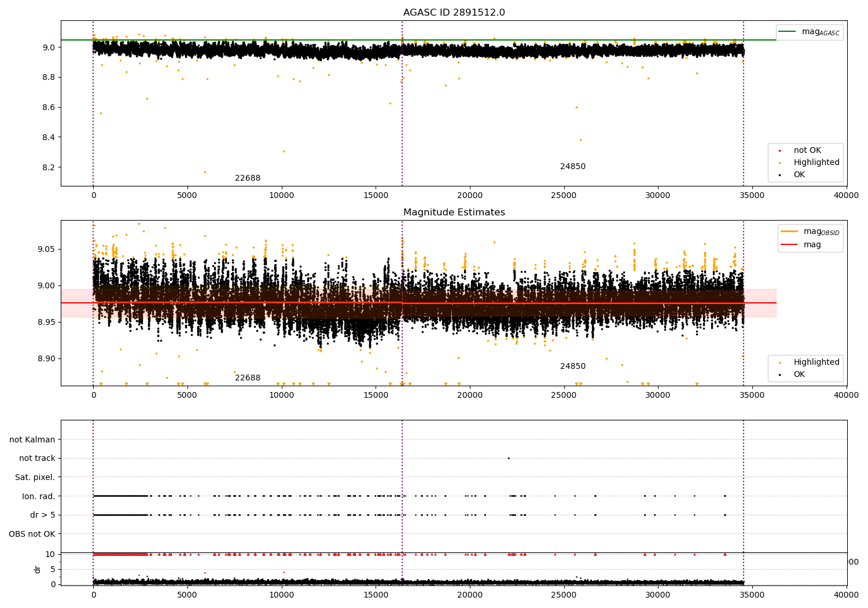The image size is (868, 608).
Task: Click 'OK' in the Magnitude Estimates legend
Action: point(799,374)
